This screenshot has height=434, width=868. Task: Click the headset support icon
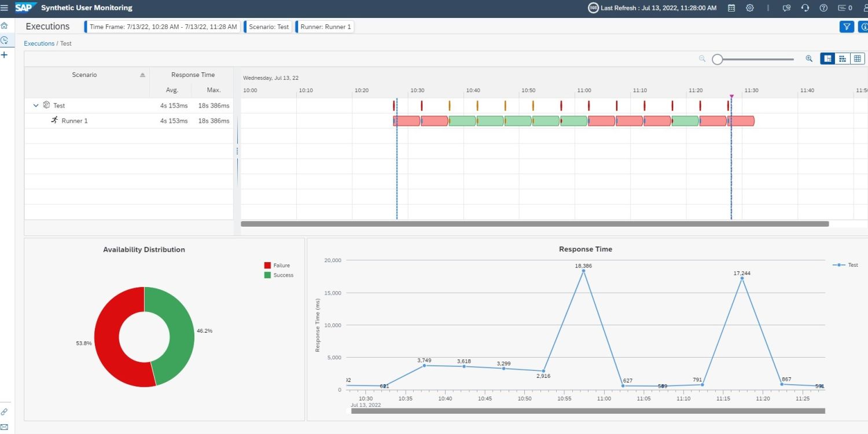pos(805,8)
